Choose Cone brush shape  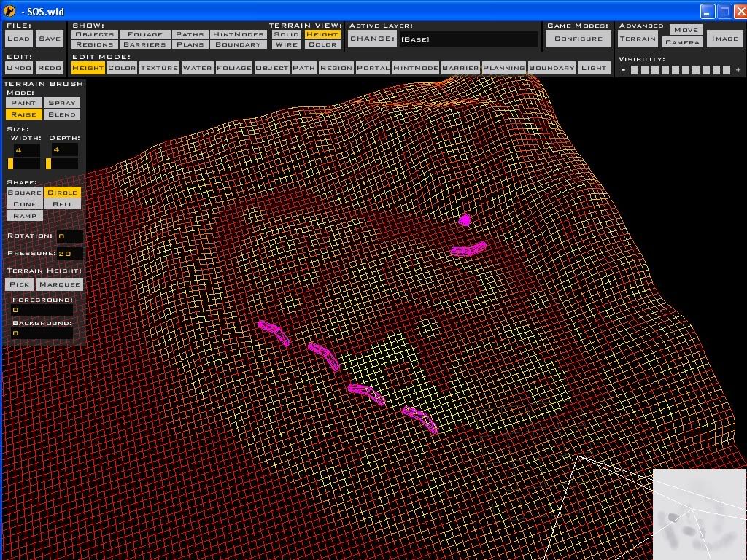(x=24, y=204)
